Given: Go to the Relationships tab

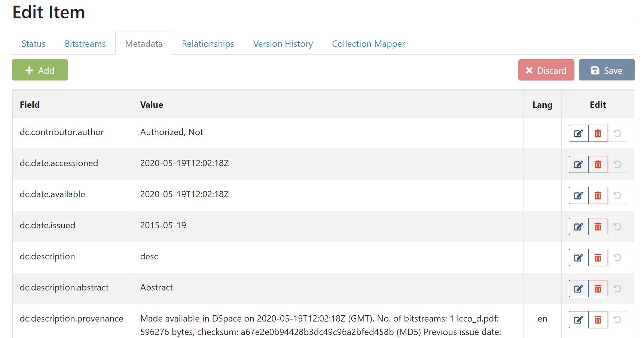Looking at the screenshot, I should (x=208, y=44).
